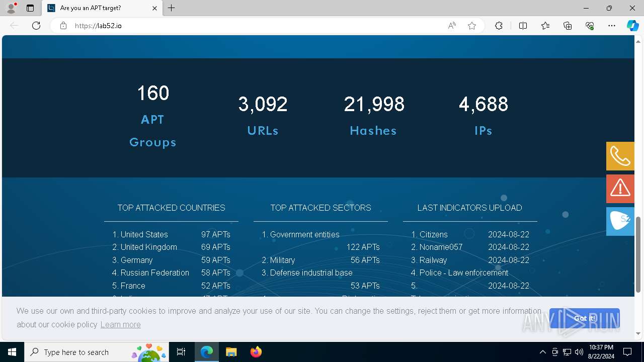Click 'Noname057' in last indicators list
Viewport: 644px width, 362px height.
[x=441, y=247]
